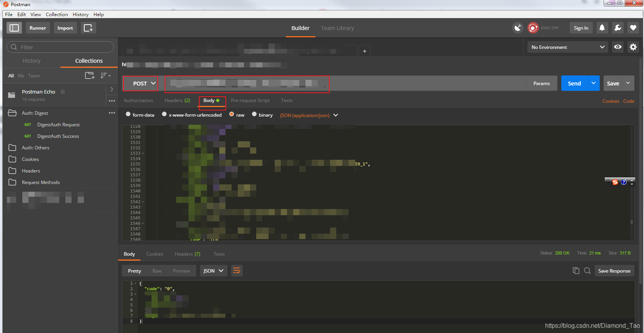
Task: Open the request Authorization tab
Action: [138, 100]
